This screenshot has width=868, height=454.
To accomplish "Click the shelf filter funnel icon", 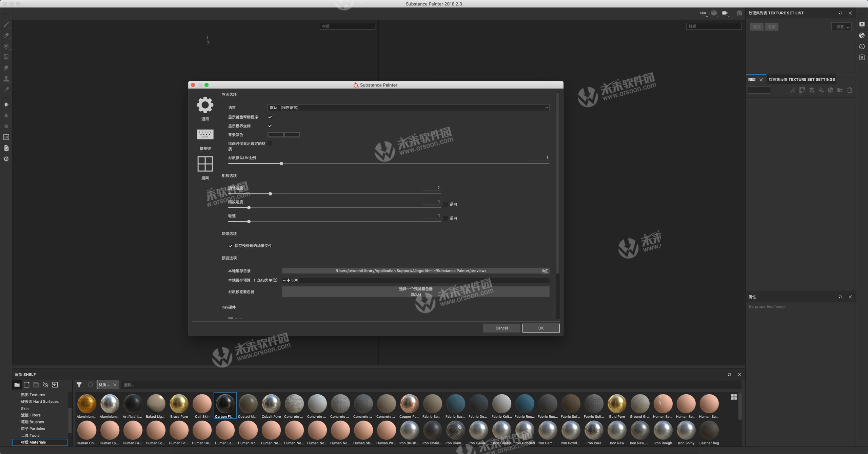I will click(79, 384).
